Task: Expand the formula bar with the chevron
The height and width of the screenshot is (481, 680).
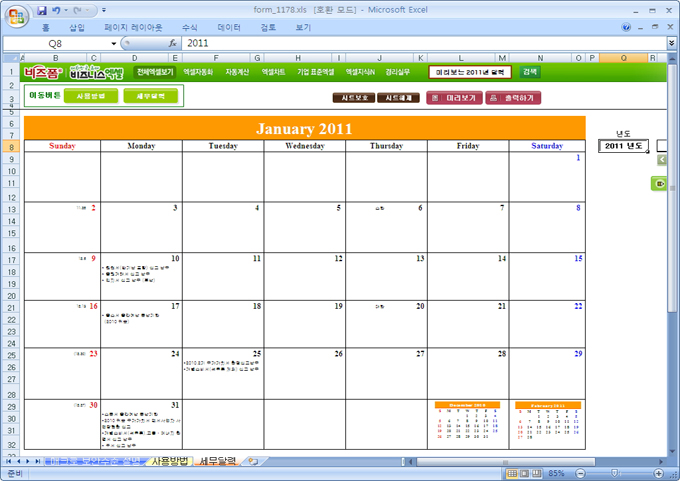Action: (x=671, y=43)
